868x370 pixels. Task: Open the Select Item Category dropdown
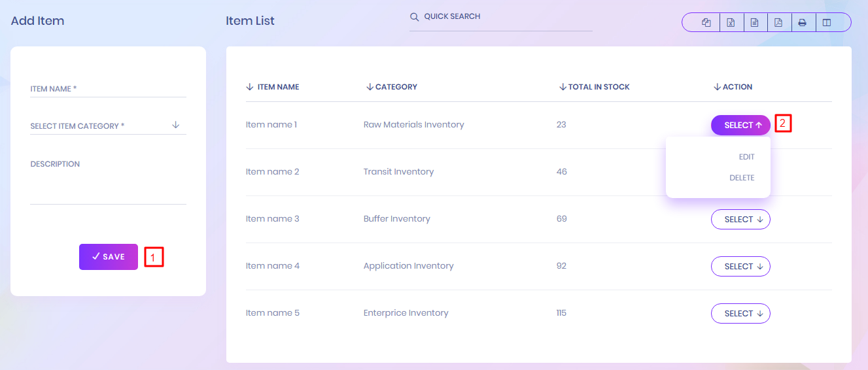tap(108, 126)
